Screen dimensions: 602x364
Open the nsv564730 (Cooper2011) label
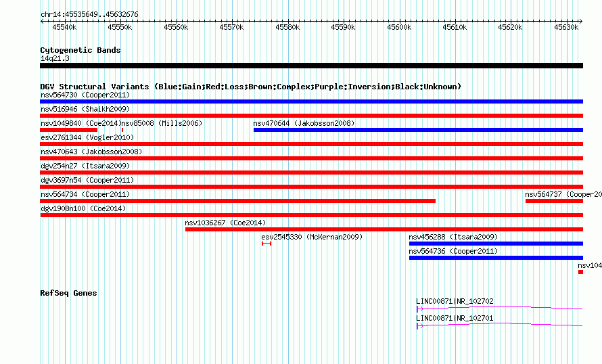(x=85, y=95)
